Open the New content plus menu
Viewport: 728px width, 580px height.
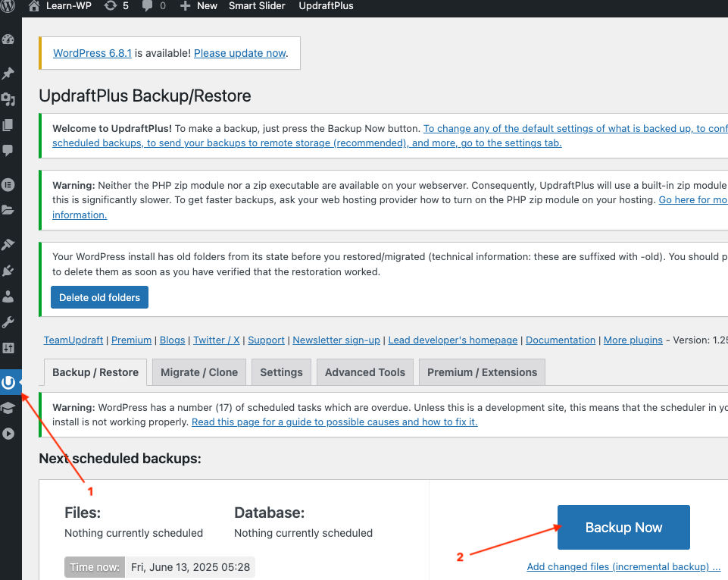(198, 5)
